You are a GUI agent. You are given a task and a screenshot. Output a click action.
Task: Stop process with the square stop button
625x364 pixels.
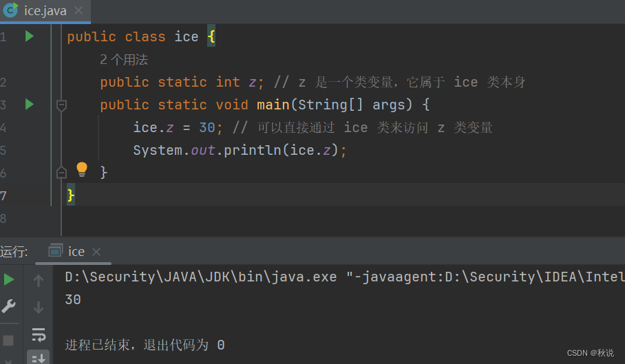8,341
